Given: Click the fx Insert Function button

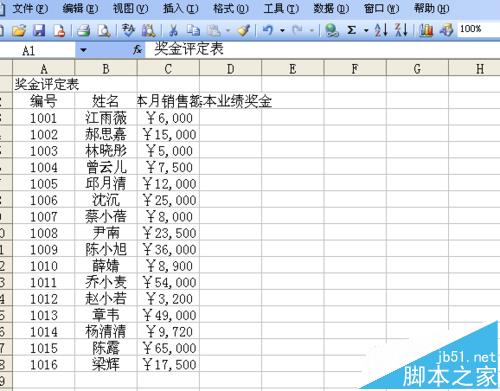Looking at the screenshot, I should pyautogui.click(x=137, y=51).
